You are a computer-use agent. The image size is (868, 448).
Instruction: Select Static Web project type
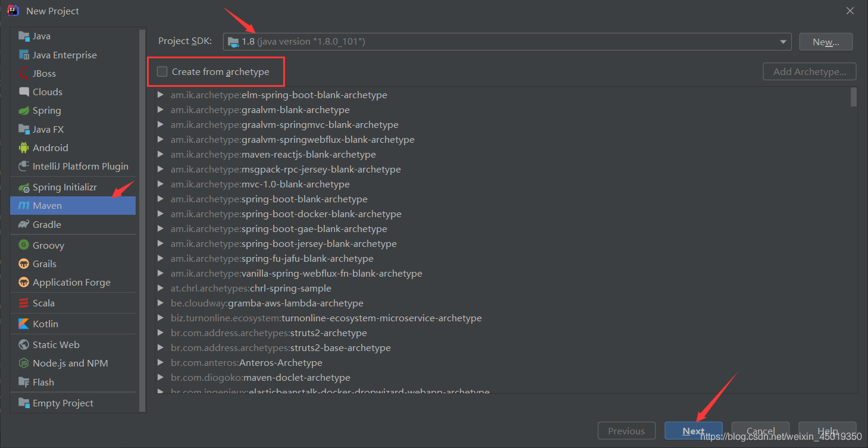coord(73,344)
